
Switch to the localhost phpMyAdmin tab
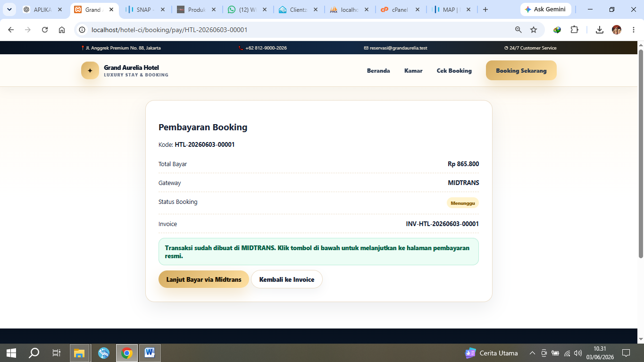pyautogui.click(x=350, y=9)
